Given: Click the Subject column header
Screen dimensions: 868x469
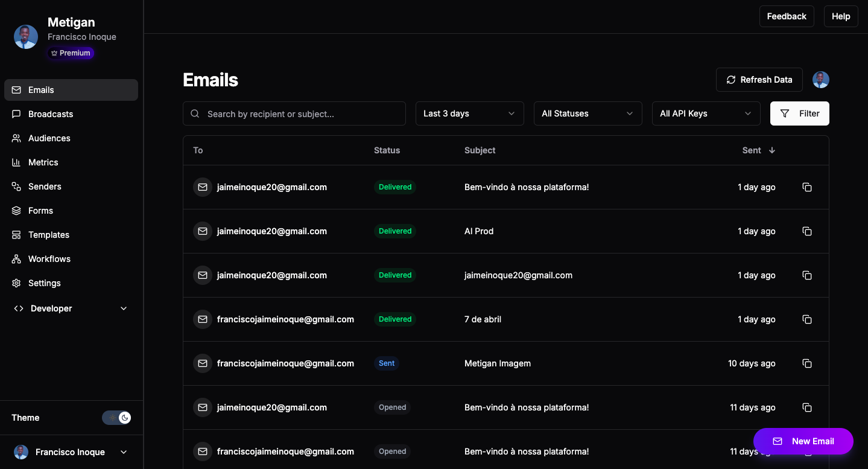Looking at the screenshot, I should 480,150.
